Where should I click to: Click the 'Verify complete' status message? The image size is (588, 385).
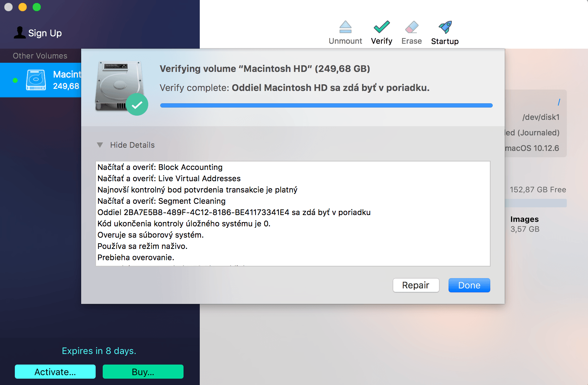(x=294, y=87)
